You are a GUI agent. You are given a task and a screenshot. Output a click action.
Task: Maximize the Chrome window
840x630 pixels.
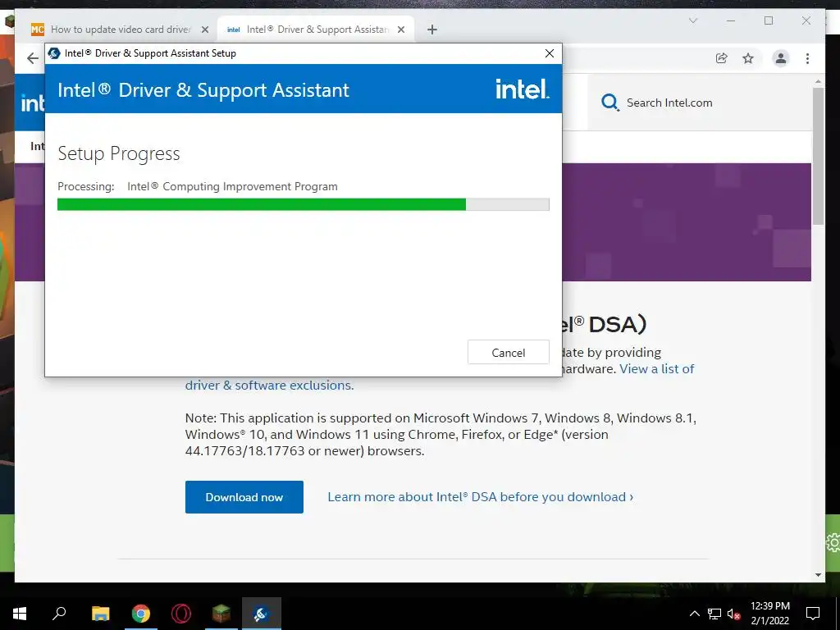[769, 21]
